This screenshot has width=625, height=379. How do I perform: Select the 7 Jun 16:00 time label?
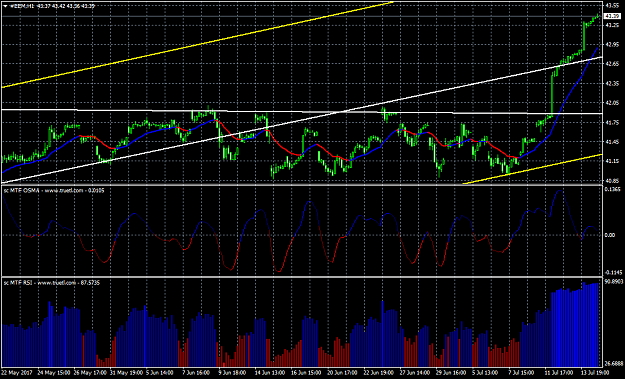[x=195, y=373]
